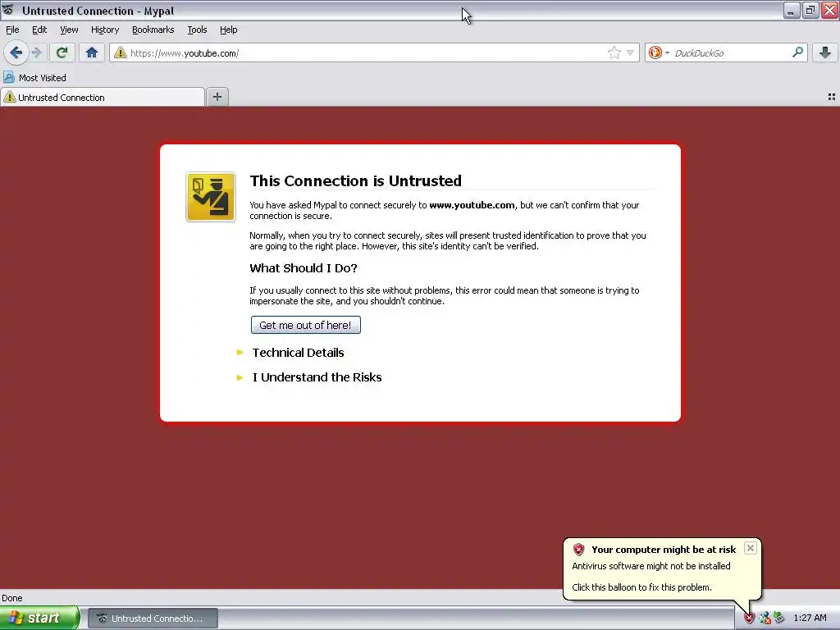The width and height of the screenshot is (840, 630).
Task: Click the network connection tray icon
Action: click(765, 619)
